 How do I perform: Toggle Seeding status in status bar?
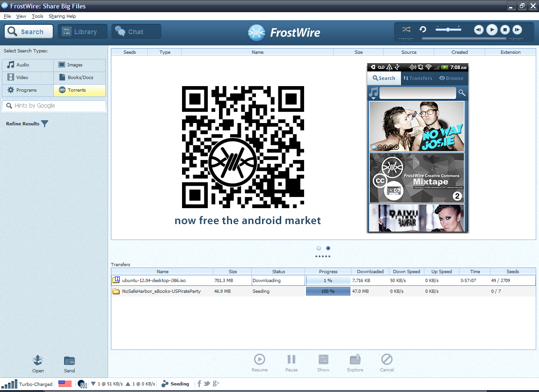(175, 384)
